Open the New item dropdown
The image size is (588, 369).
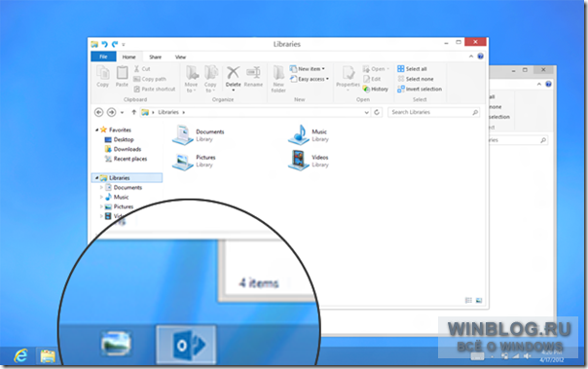click(307, 69)
